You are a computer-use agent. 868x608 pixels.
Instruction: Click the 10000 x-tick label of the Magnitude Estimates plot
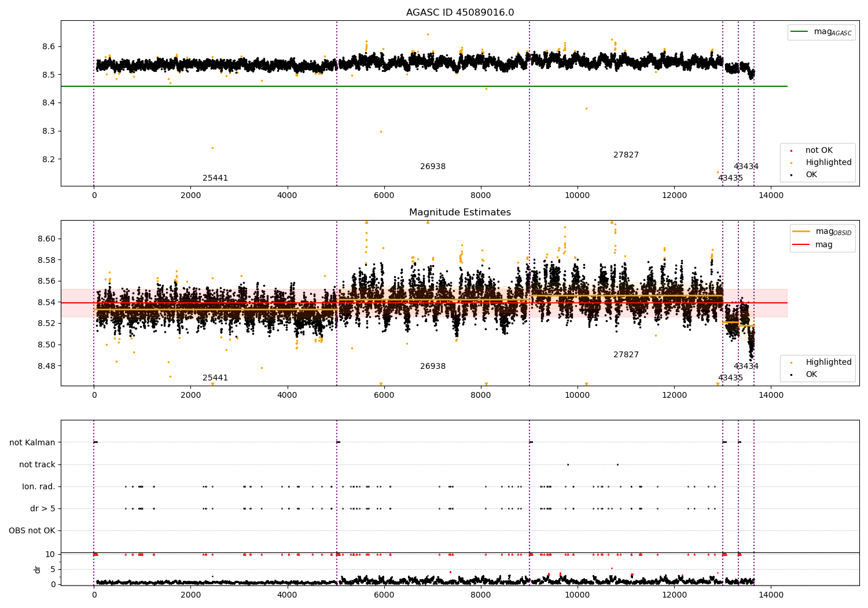coord(578,395)
